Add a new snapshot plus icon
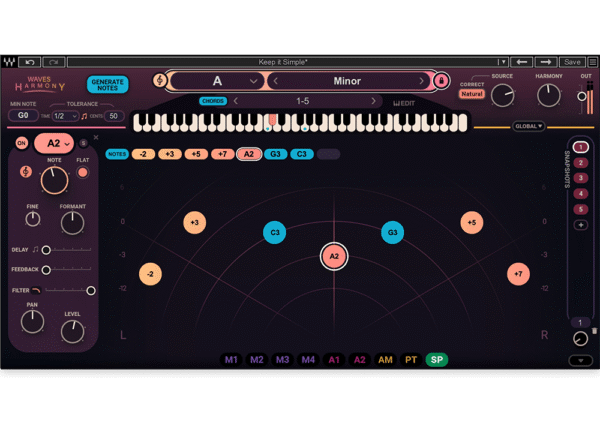The image size is (600, 432). 581,225
